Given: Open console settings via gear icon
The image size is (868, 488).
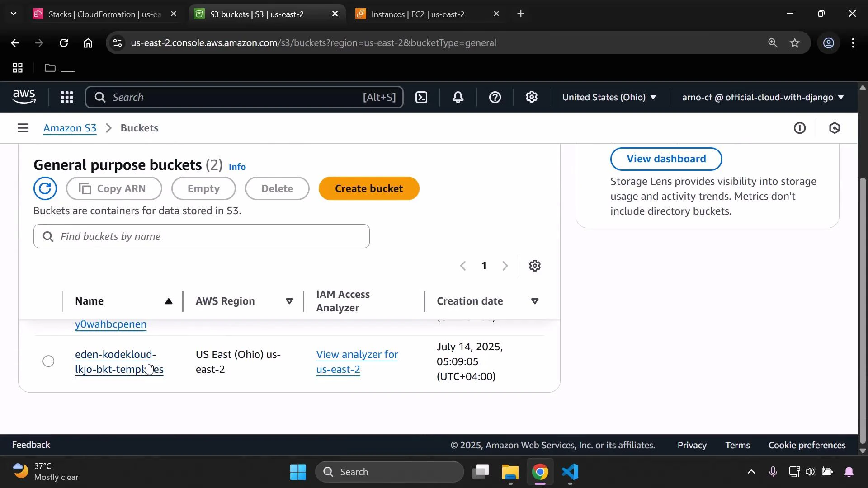Looking at the screenshot, I should [x=532, y=97].
